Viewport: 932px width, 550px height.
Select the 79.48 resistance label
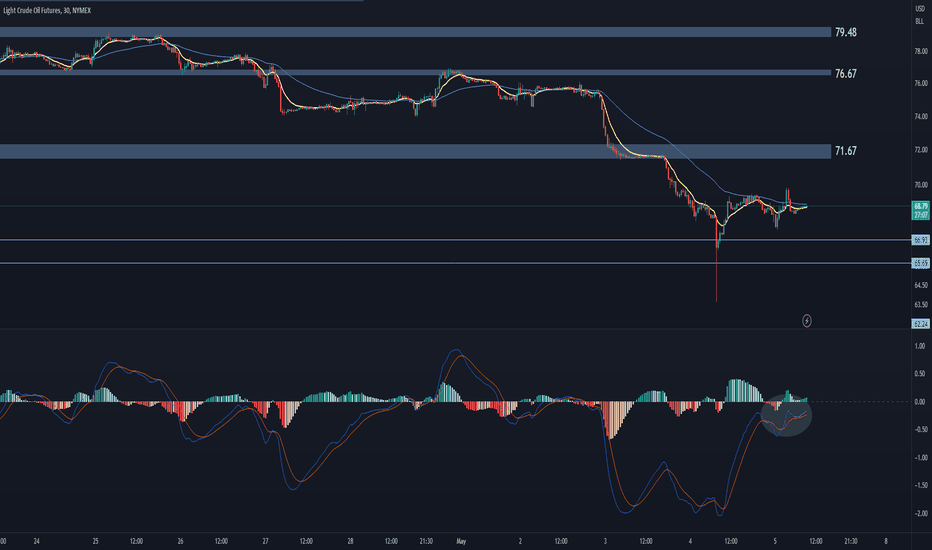pos(845,32)
